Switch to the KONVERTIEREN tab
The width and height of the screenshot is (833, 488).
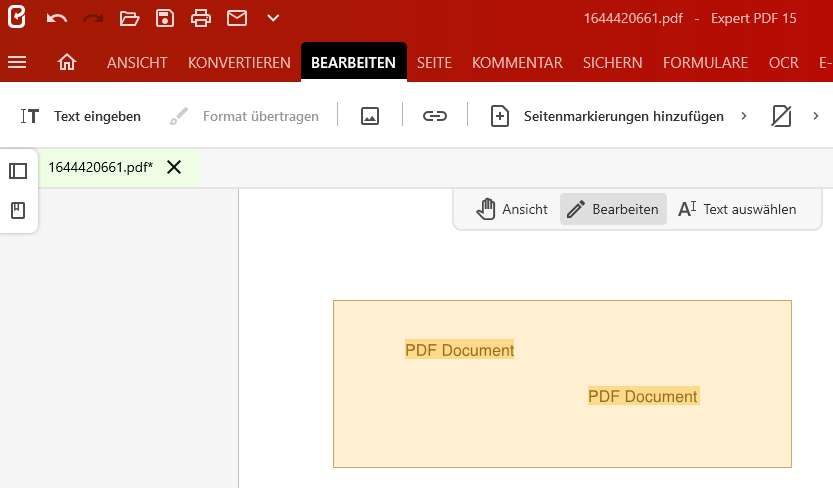click(239, 63)
